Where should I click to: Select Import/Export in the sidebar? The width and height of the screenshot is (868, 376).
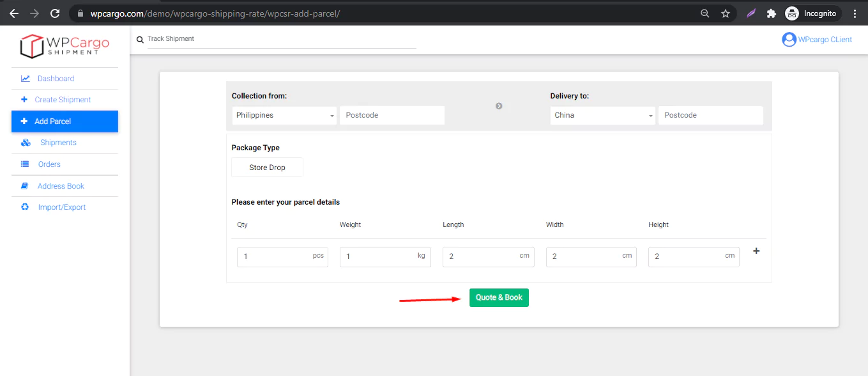tap(61, 207)
